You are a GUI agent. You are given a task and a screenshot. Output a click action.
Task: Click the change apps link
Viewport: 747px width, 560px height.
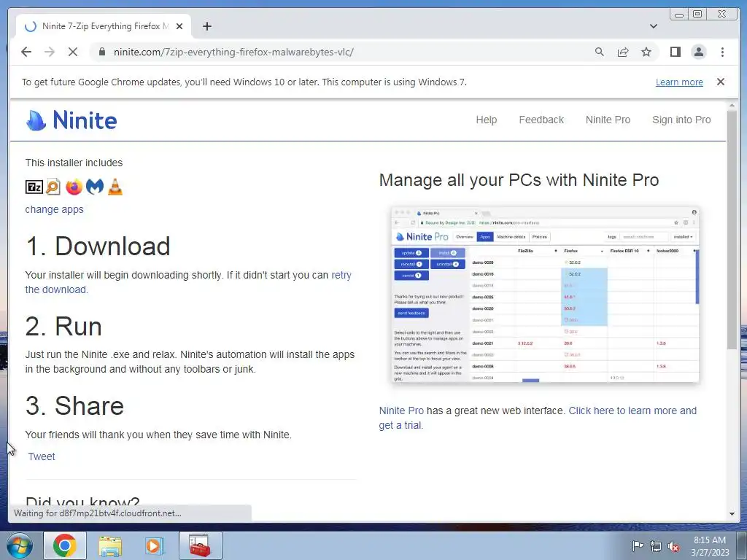[54, 209]
